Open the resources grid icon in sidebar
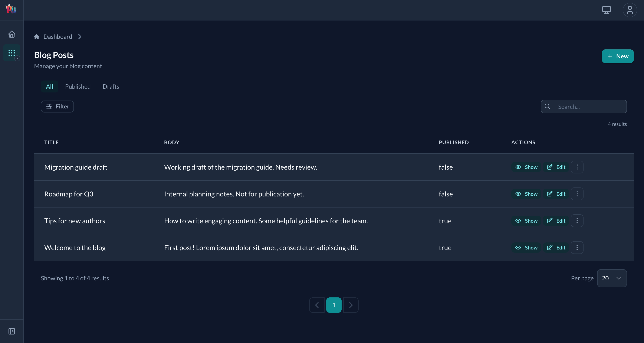 [x=11, y=53]
